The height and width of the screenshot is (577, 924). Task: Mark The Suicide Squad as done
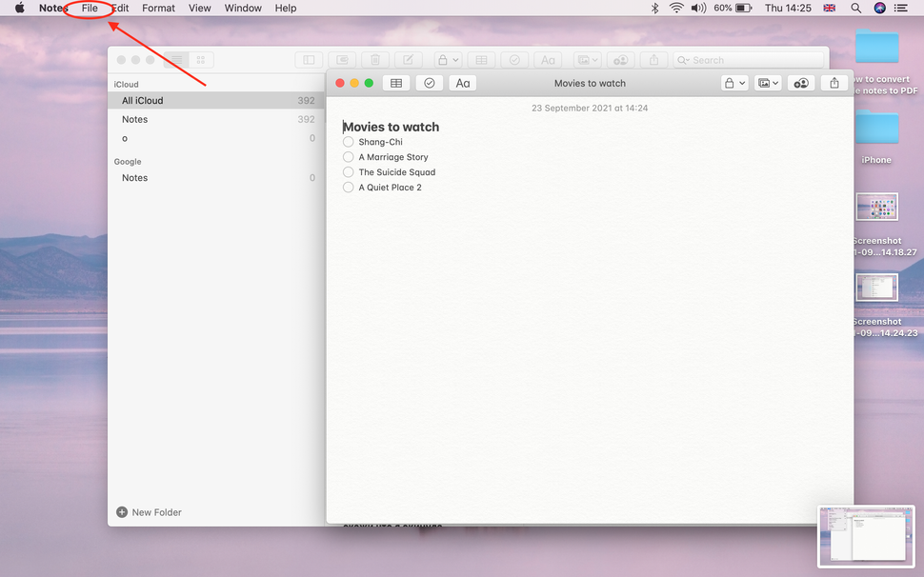(349, 172)
